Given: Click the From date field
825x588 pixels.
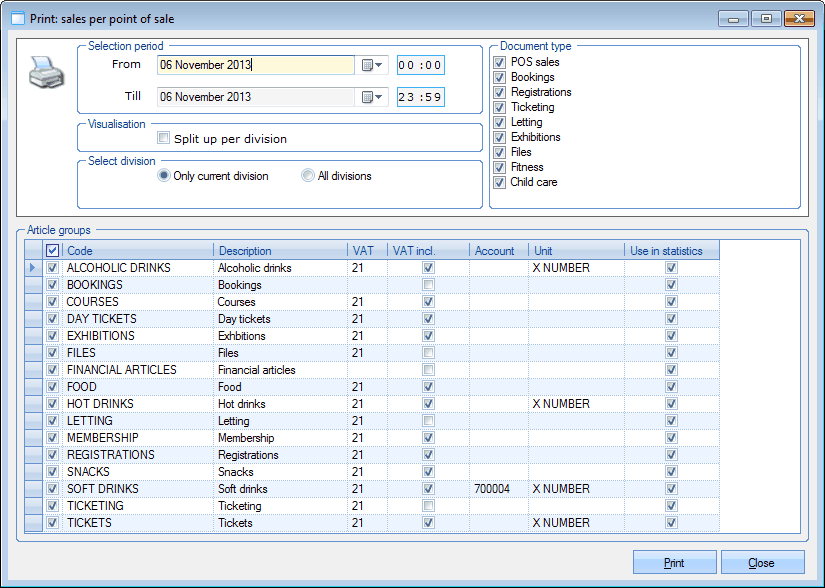Looking at the screenshot, I should (x=255, y=65).
